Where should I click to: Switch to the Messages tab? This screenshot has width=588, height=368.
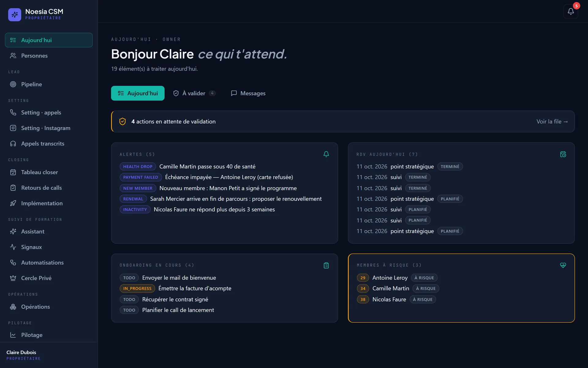[248, 93]
